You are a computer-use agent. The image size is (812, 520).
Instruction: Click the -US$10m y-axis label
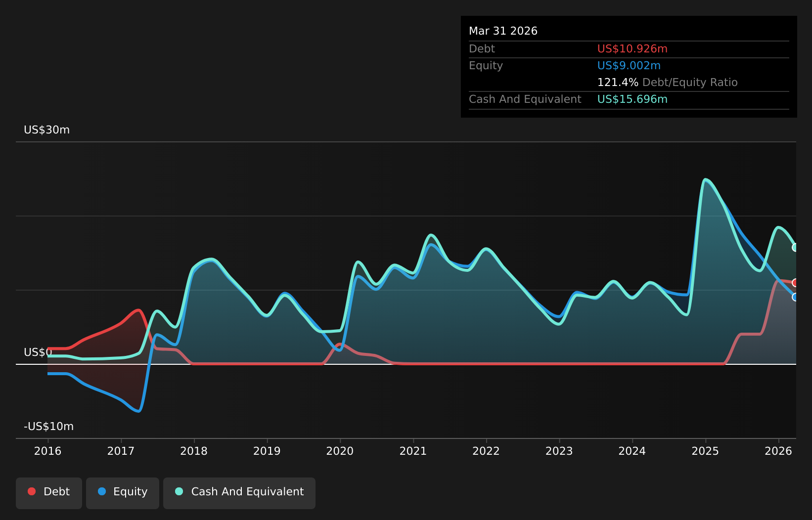click(x=49, y=427)
